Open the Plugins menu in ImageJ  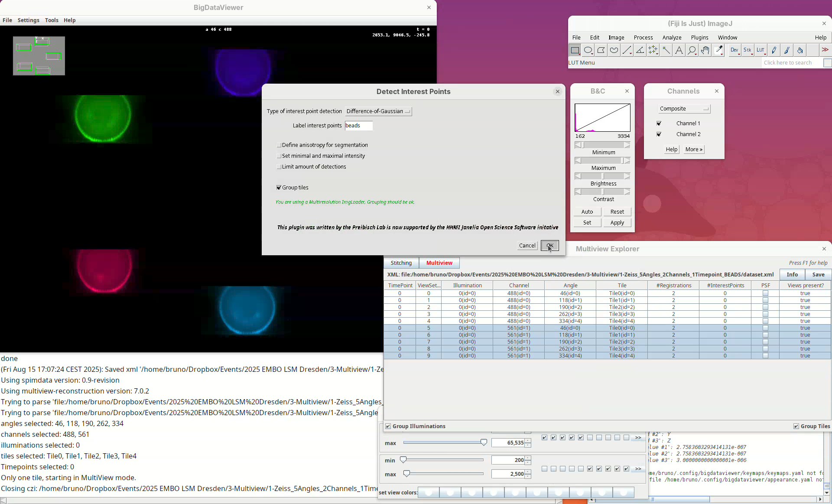click(699, 38)
